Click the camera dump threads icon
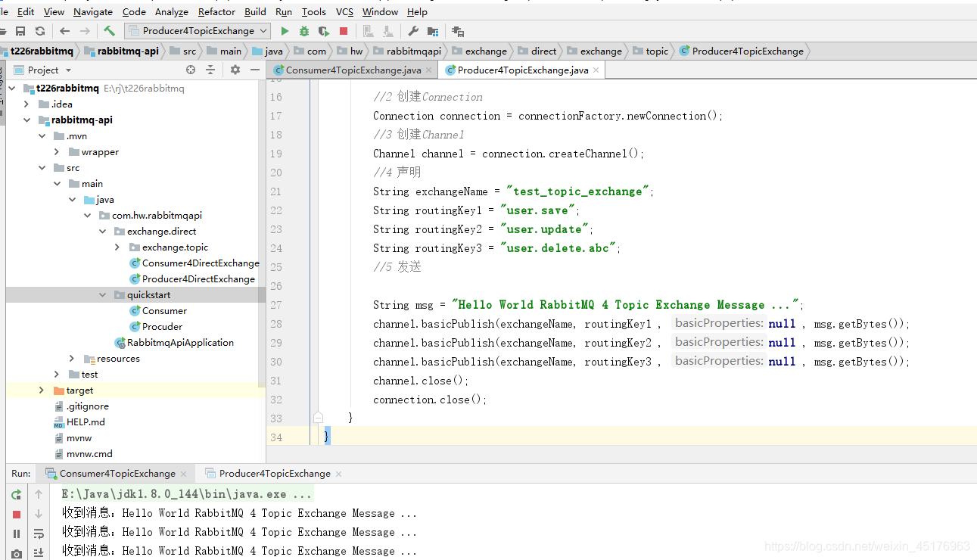Screen dimensions: 977x560 [17, 554]
